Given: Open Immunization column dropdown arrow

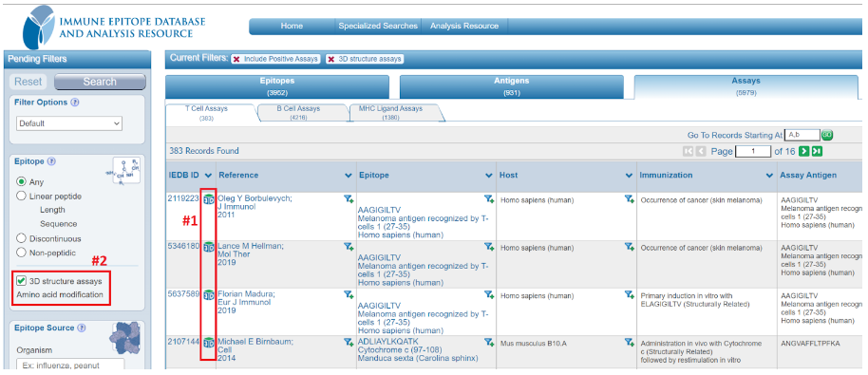Looking at the screenshot, I should click(769, 176).
